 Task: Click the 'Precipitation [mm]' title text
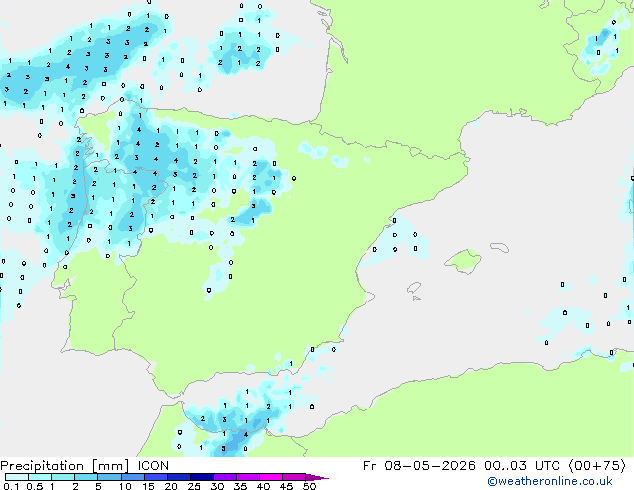coord(65,466)
